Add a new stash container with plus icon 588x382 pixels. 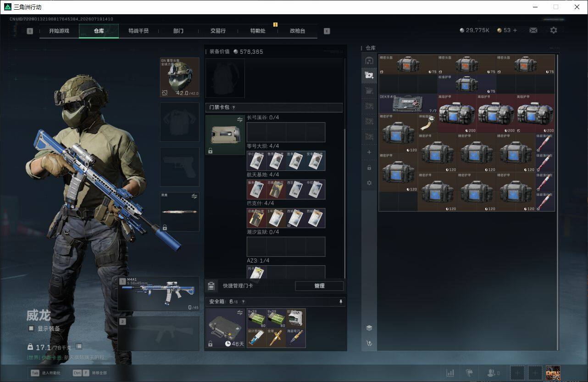[x=369, y=152]
